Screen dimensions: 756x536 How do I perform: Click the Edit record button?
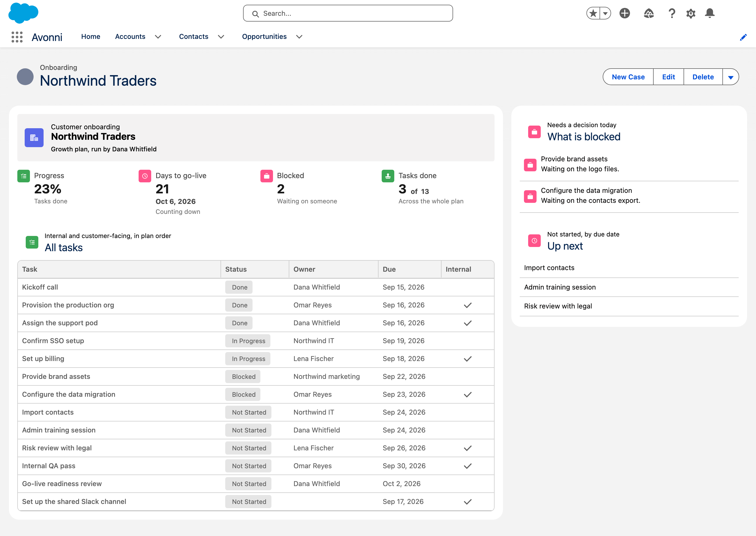click(668, 77)
